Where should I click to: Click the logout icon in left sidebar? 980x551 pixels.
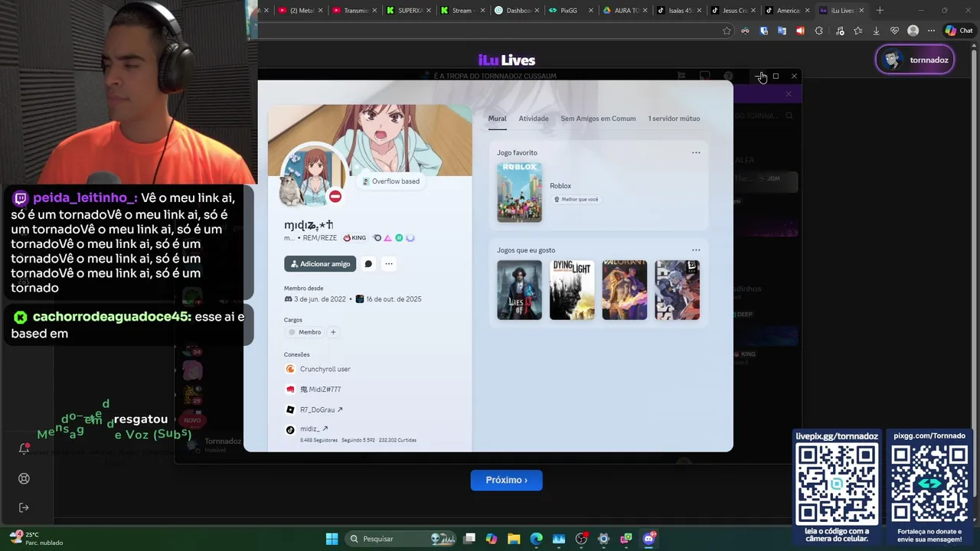click(x=24, y=507)
